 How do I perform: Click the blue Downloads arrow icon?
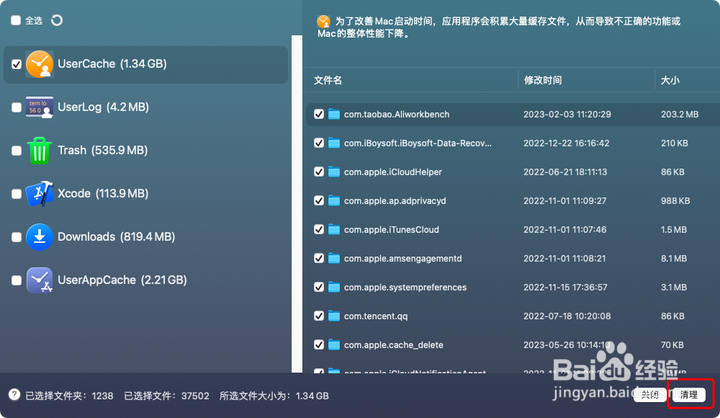pos(39,237)
